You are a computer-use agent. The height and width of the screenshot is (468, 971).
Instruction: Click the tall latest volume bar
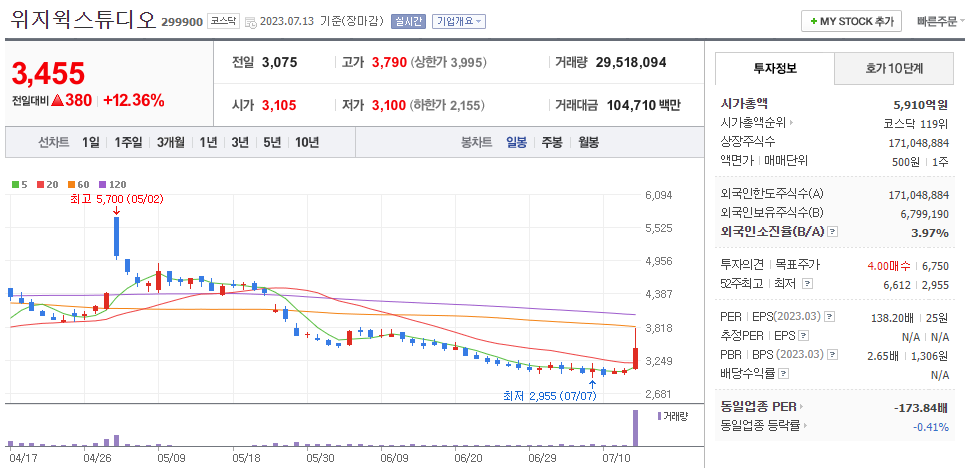coord(635,428)
